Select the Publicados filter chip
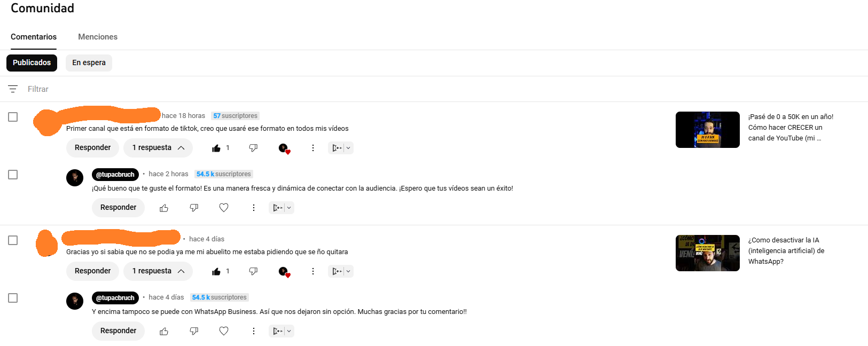The height and width of the screenshot is (346, 868). point(32,62)
